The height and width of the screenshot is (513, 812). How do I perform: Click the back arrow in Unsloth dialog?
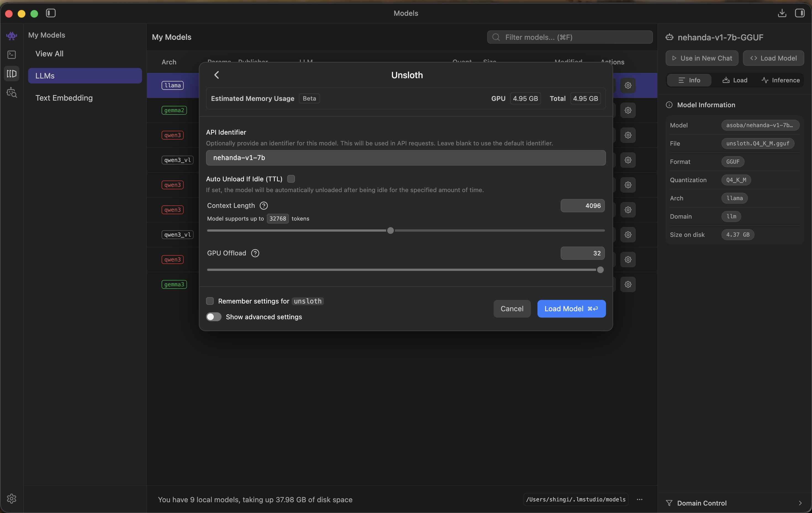click(x=217, y=75)
